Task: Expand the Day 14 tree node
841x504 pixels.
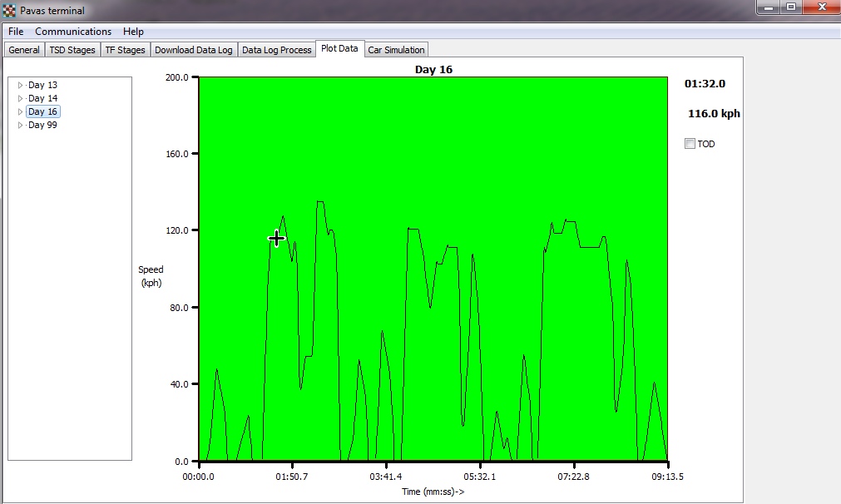Action: [x=21, y=98]
